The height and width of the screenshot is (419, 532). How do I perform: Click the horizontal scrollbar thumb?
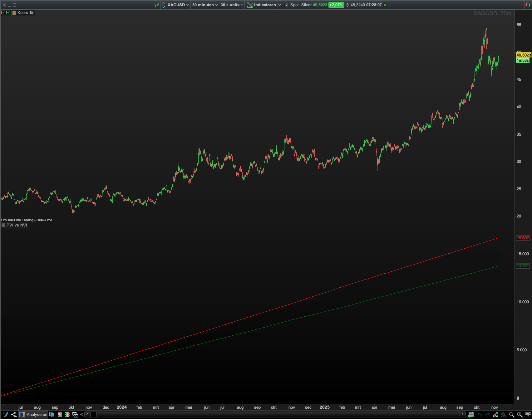point(93,415)
